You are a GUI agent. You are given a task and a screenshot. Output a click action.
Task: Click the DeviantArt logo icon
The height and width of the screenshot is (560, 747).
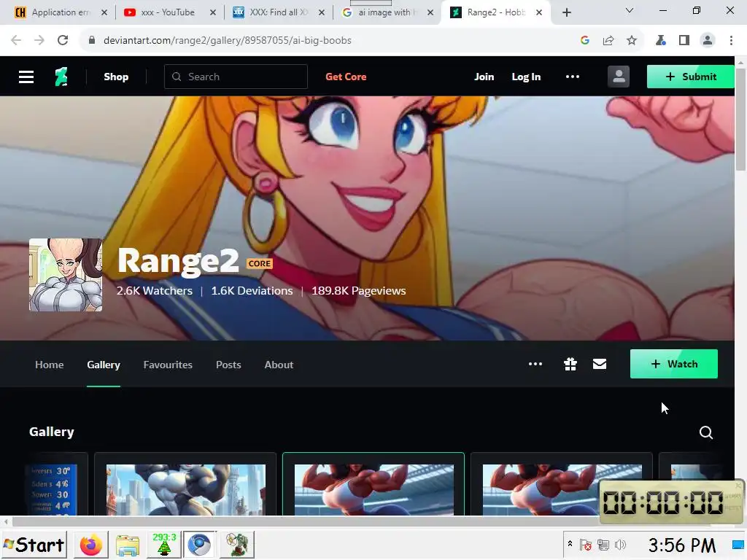point(61,77)
